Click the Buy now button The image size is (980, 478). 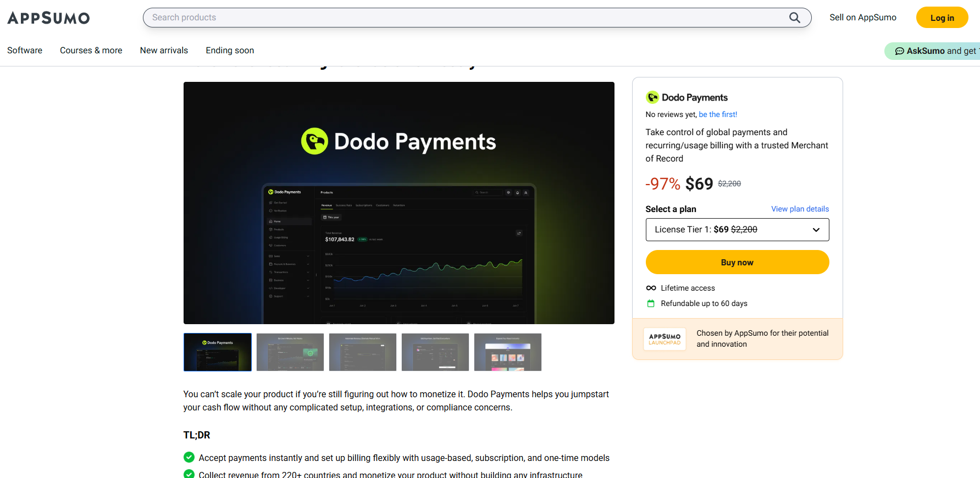[x=737, y=262]
